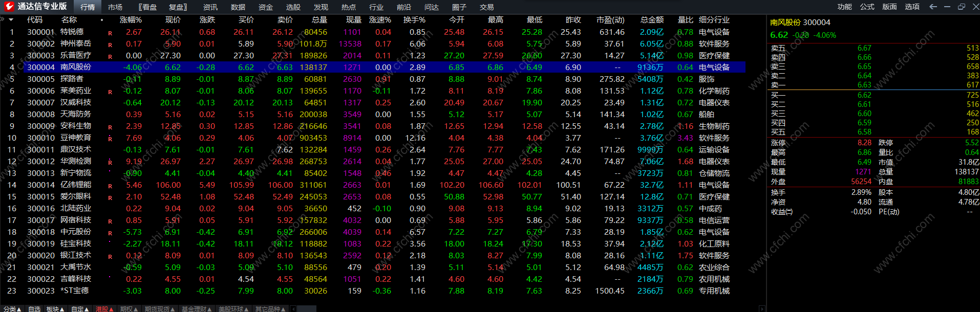
Task: Sort by the 代码 code column header
Action: coord(35,20)
